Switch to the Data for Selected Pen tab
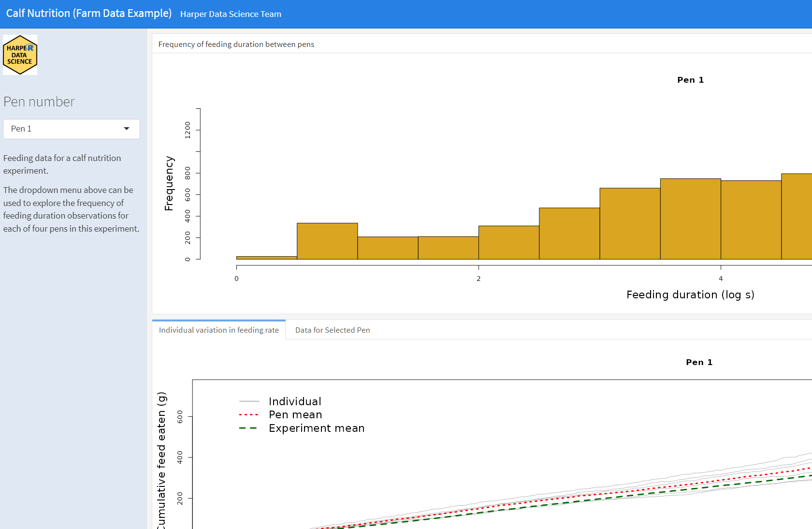Screen dimensions: 812x529 click(x=332, y=330)
